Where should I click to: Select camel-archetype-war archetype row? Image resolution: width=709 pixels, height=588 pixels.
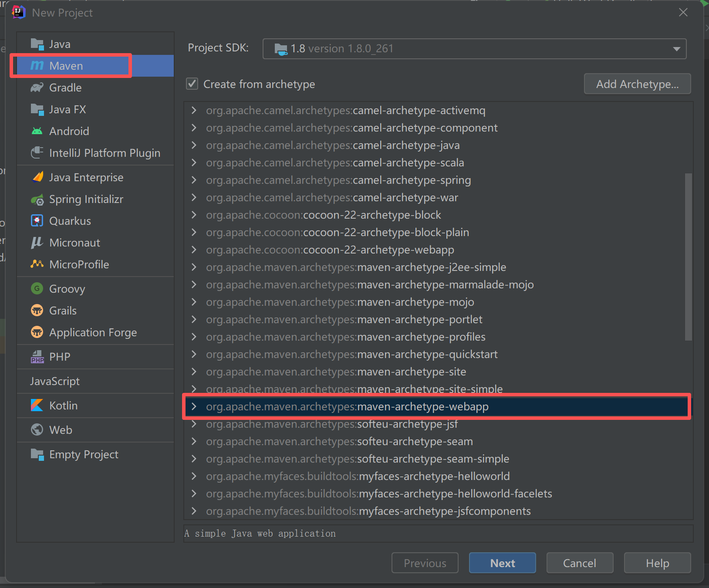click(x=438, y=197)
